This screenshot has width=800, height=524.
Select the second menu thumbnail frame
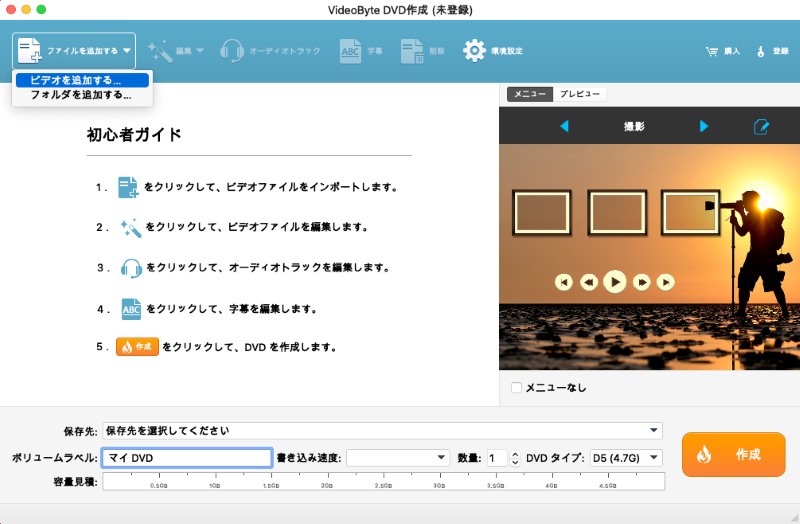(x=617, y=212)
